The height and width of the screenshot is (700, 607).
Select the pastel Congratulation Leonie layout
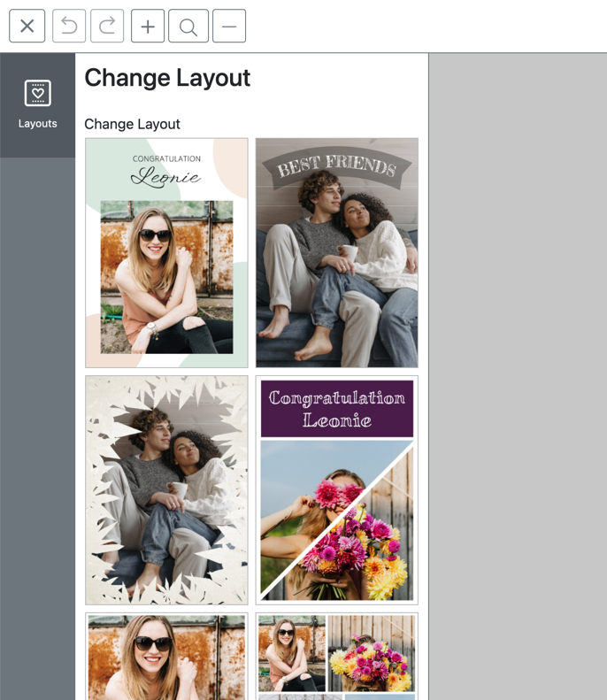coord(166,253)
